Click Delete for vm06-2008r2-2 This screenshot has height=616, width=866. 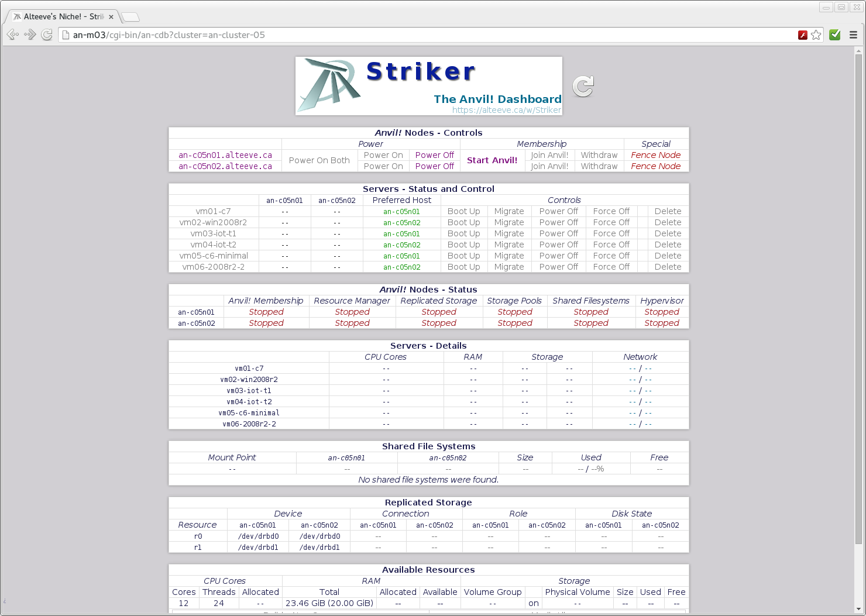[668, 267]
